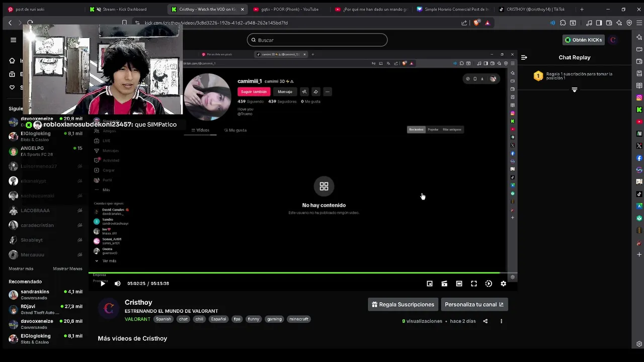Open YouTube from the browser sidebar
The image size is (644, 362).
point(639,122)
